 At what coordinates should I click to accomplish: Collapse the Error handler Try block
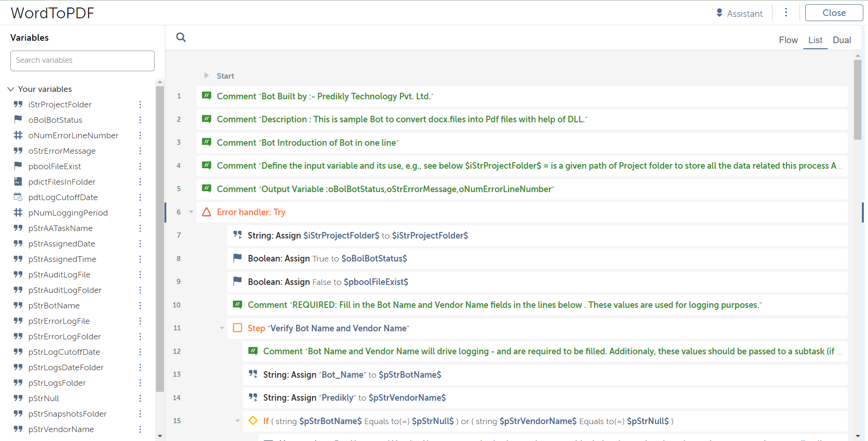click(191, 212)
